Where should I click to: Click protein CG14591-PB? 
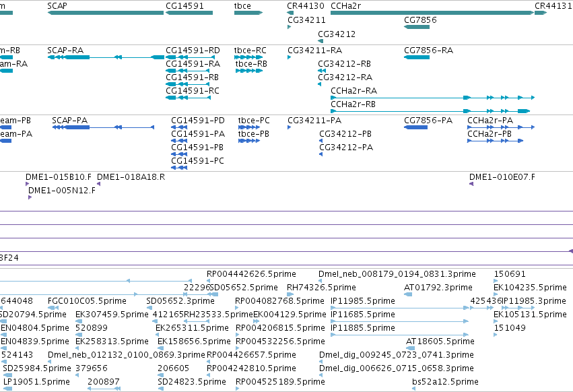[x=197, y=148]
